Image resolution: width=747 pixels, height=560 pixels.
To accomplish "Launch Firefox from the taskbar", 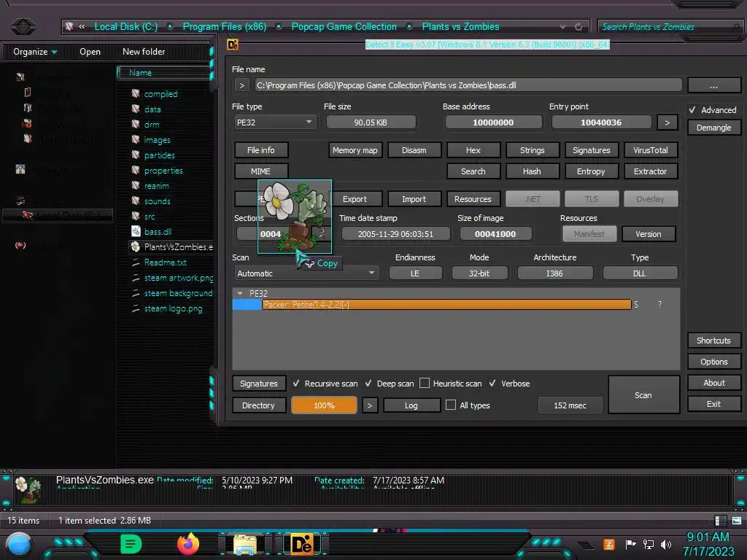I will click(188, 544).
